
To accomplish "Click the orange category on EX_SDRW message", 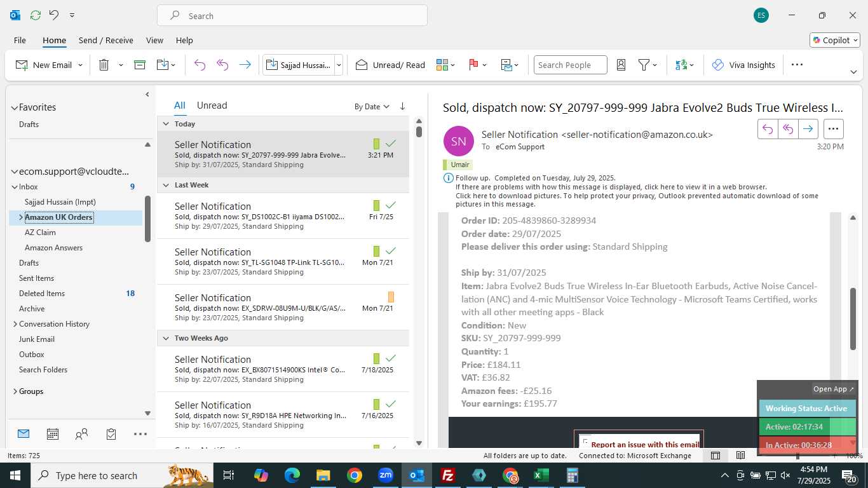I will point(391,297).
